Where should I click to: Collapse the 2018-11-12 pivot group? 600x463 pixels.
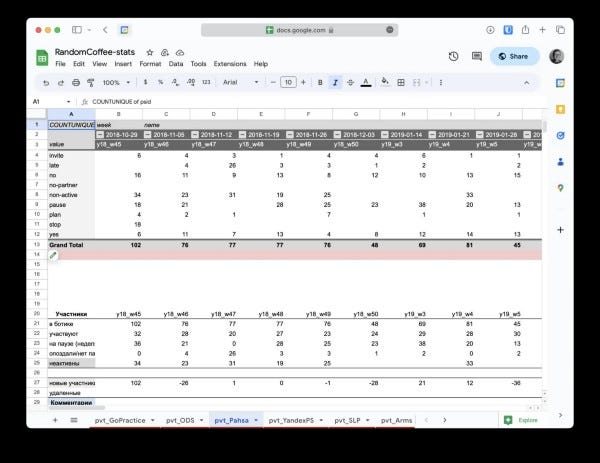tap(195, 135)
